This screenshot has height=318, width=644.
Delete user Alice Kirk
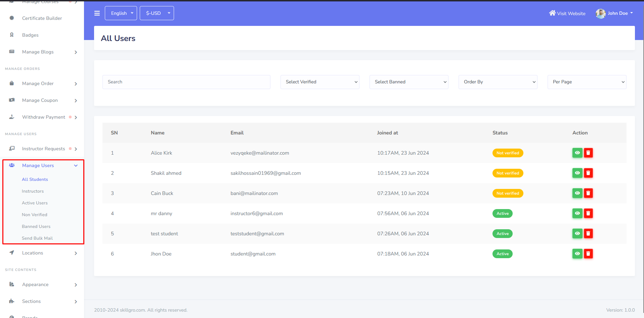(x=588, y=153)
